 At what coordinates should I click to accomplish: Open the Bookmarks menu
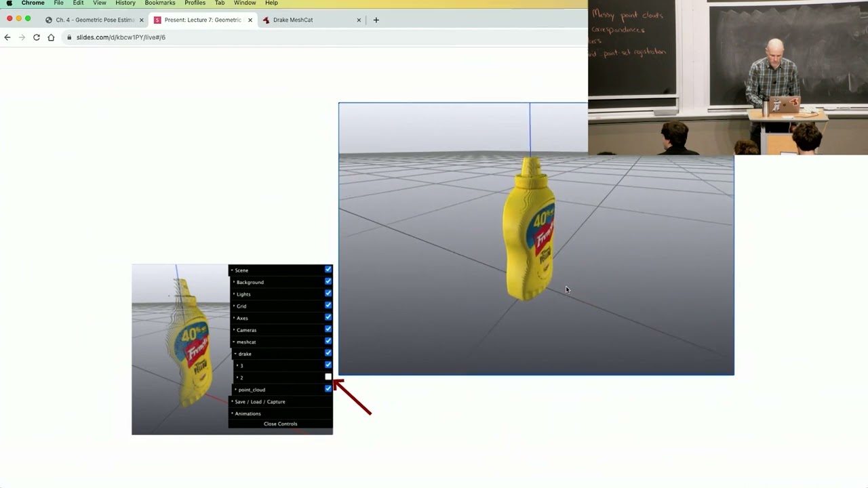coord(160,3)
